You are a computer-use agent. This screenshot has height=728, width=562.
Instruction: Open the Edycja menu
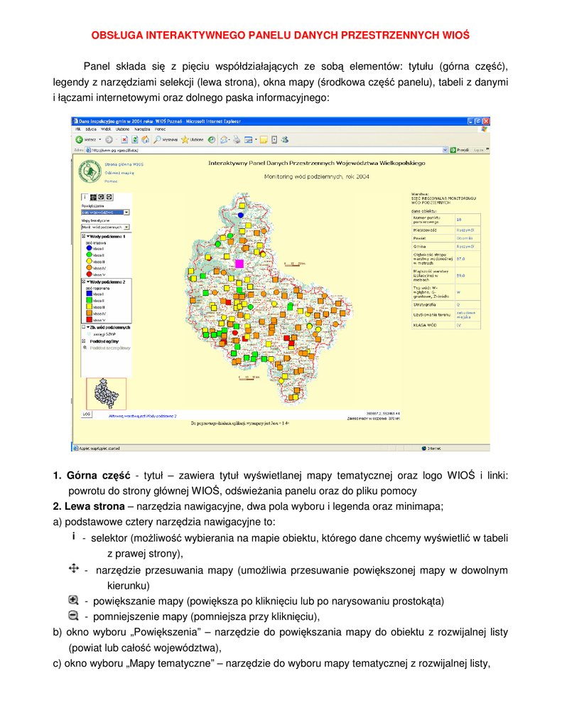click(91, 129)
